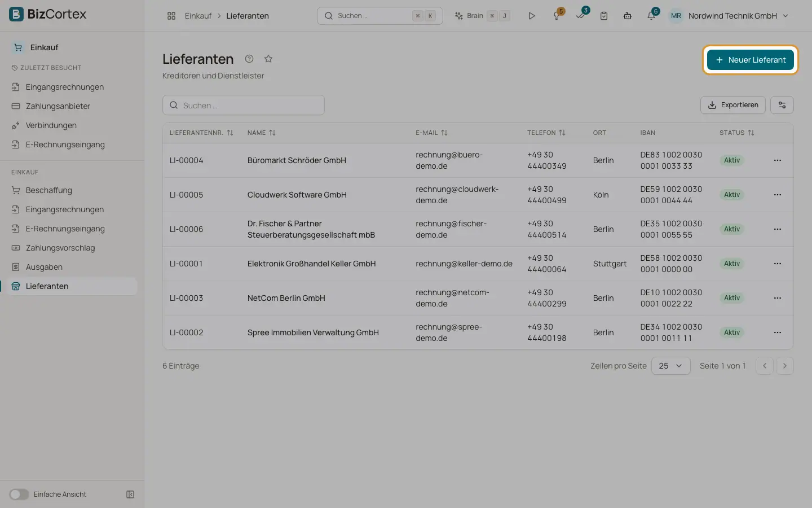Open the robot assistant icon in the top bar

pos(628,16)
